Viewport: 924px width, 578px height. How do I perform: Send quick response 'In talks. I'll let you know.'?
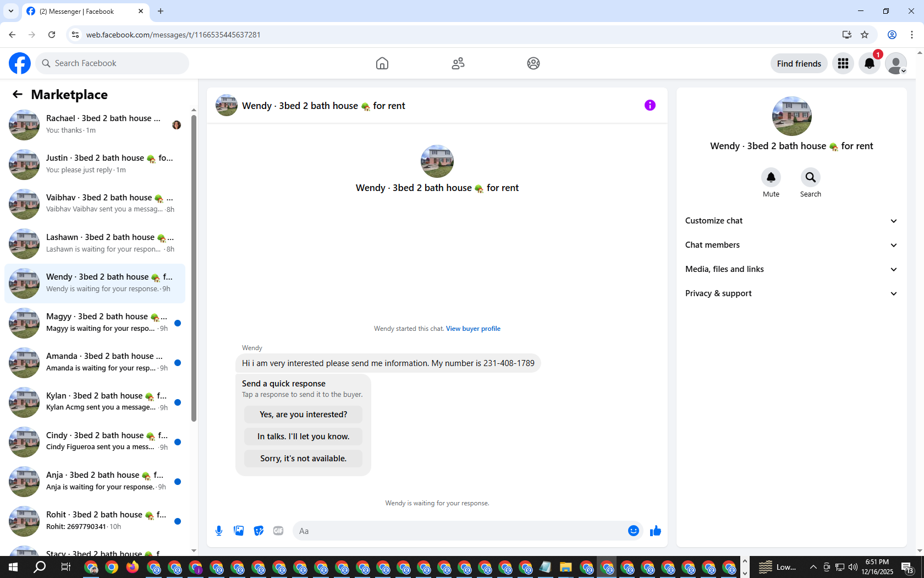[303, 437]
